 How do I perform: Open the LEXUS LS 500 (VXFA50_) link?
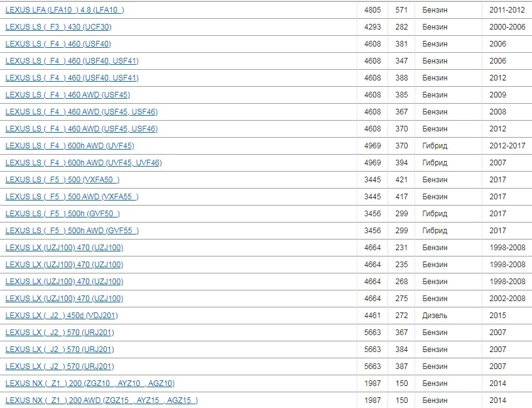pos(62,180)
